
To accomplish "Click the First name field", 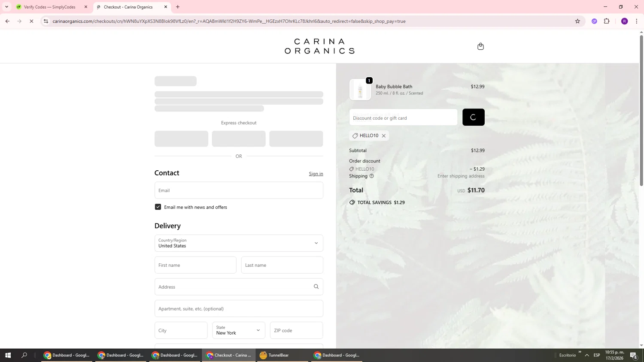I will point(195,265).
